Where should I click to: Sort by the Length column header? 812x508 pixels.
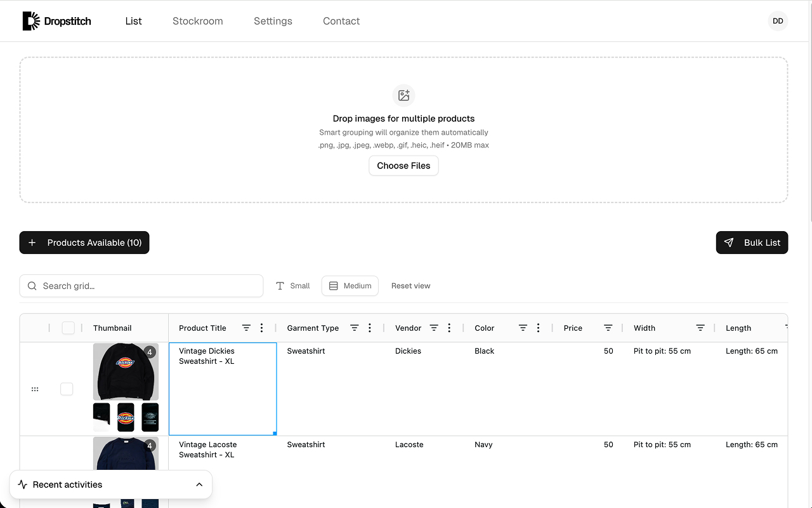coord(738,328)
